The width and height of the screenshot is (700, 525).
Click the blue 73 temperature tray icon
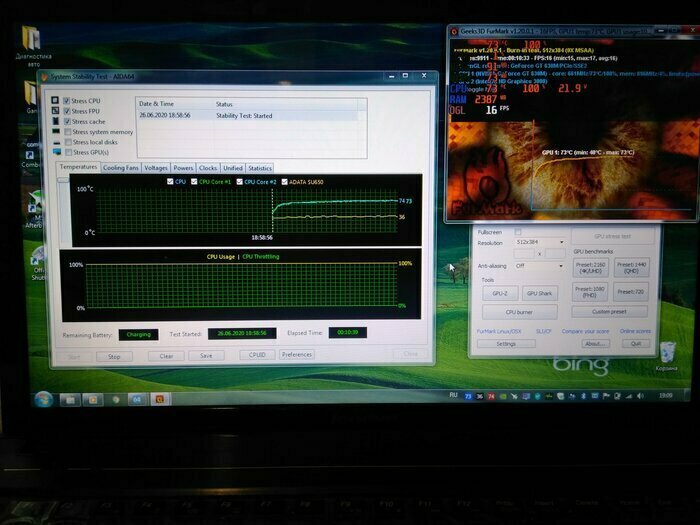coord(468,396)
